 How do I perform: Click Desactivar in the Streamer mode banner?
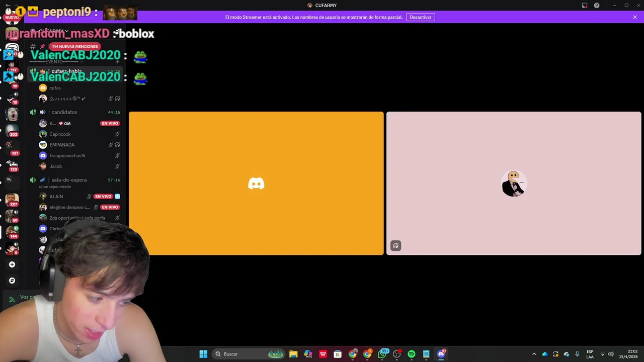tap(420, 17)
